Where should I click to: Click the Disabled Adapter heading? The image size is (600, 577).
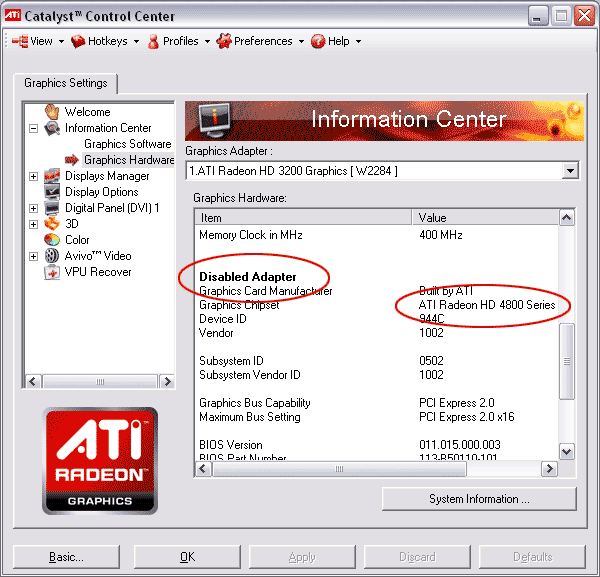pos(248,277)
